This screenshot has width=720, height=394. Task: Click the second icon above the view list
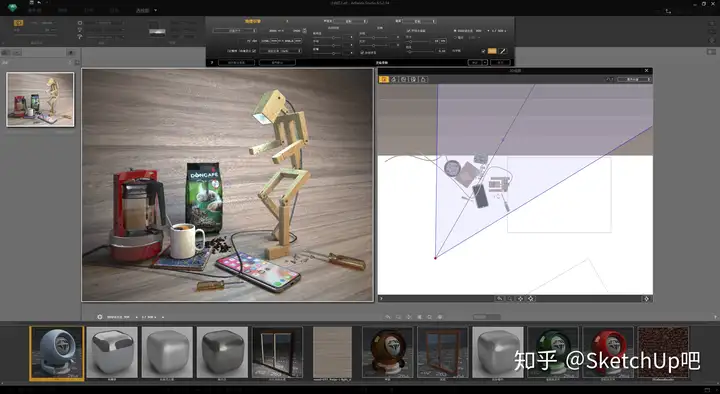[x=17, y=53]
